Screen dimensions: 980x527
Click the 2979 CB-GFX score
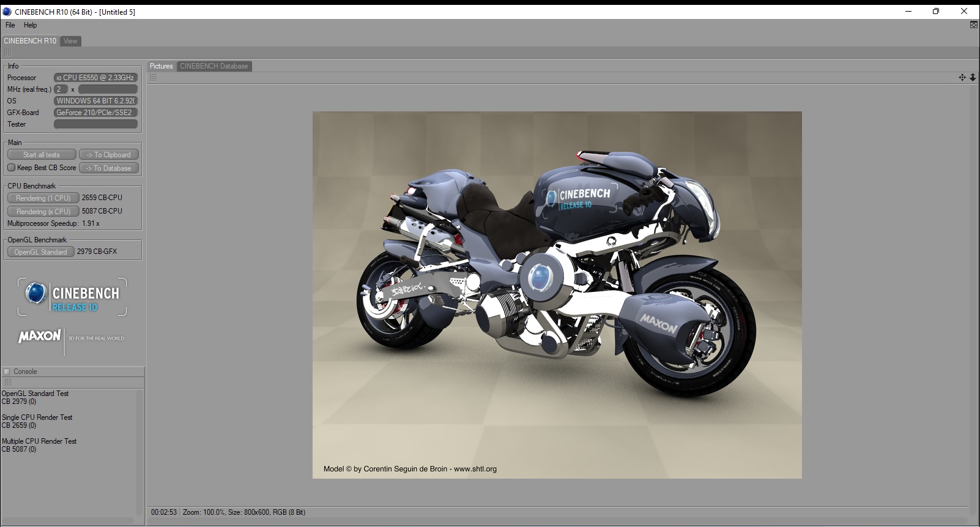click(x=97, y=252)
